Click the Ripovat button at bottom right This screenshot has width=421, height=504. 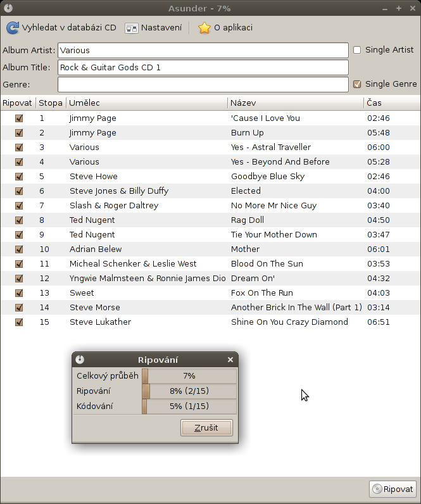coord(393,489)
